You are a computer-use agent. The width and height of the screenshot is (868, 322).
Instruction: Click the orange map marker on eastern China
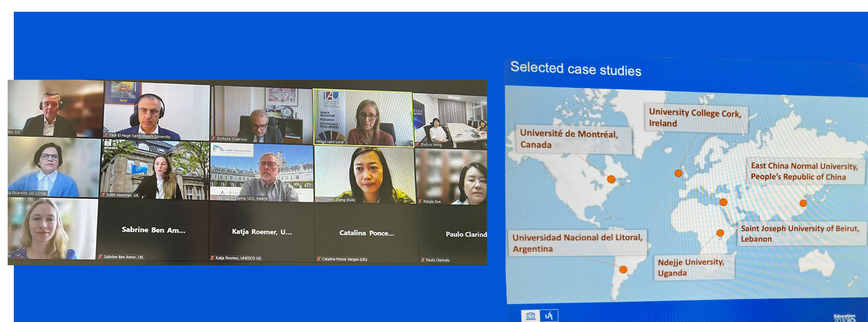[x=803, y=203]
